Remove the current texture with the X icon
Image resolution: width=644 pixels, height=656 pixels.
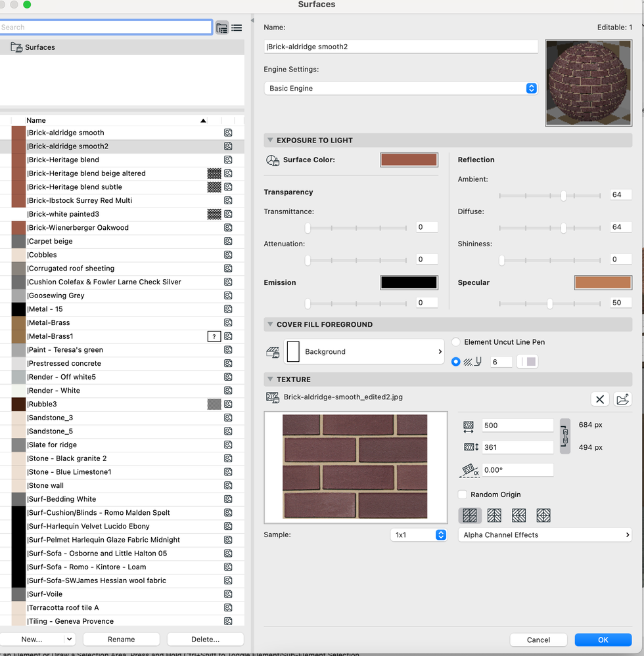[599, 399]
